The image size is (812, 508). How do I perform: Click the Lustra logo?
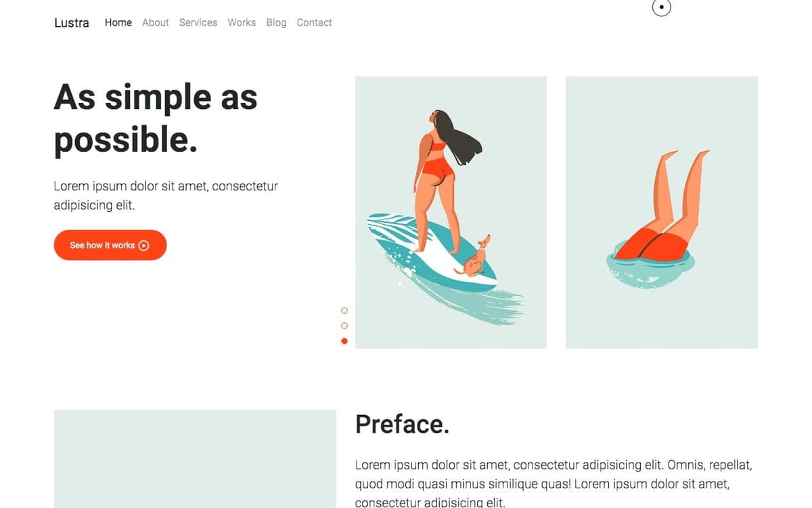click(72, 22)
